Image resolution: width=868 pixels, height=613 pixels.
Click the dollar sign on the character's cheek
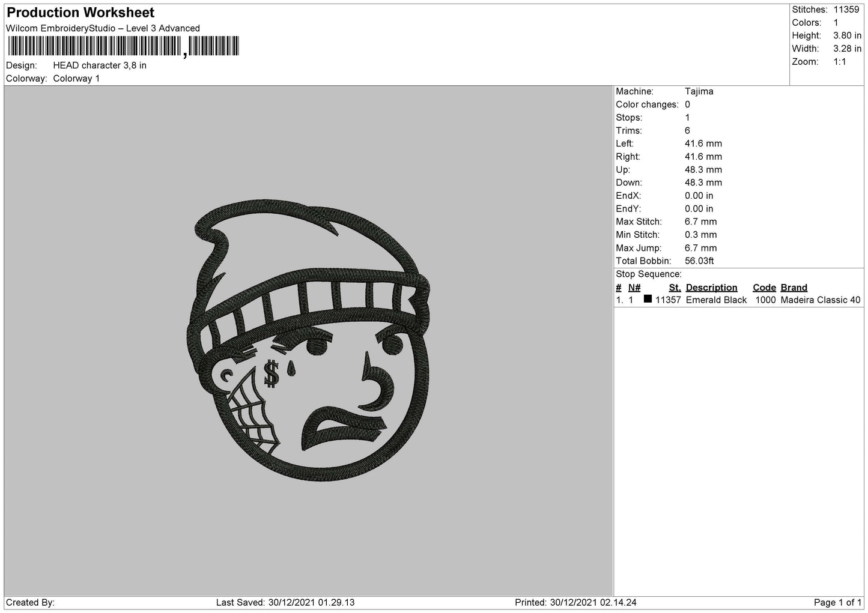pos(272,373)
